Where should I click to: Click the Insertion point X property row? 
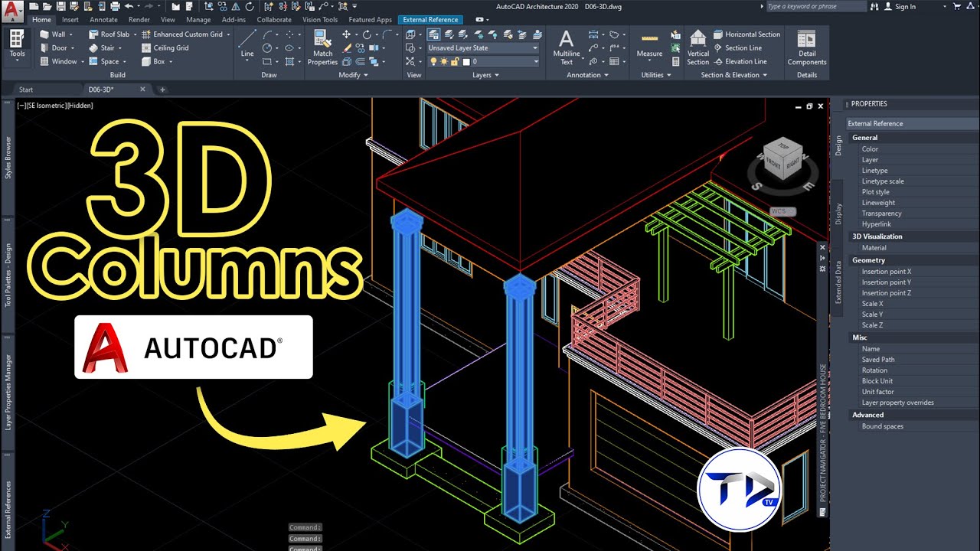pyautogui.click(x=911, y=272)
